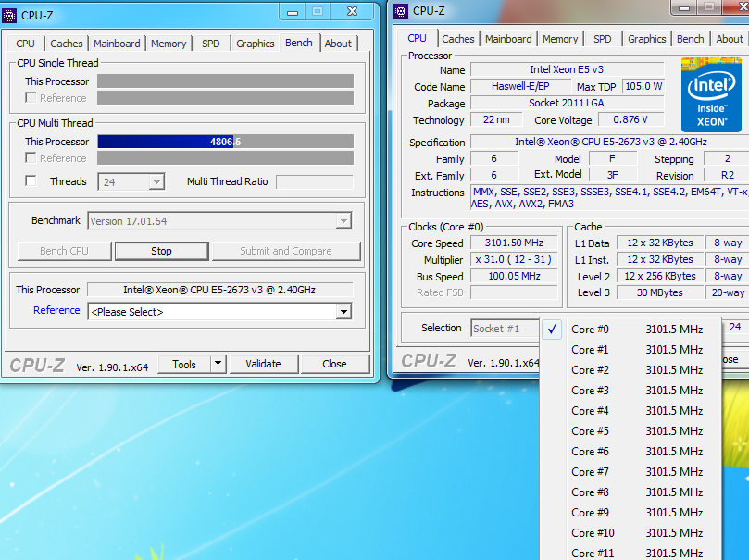Select Bench tab in left CPU-Z window
The height and width of the screenshot is (560, 749).
[x=299, y=43]
